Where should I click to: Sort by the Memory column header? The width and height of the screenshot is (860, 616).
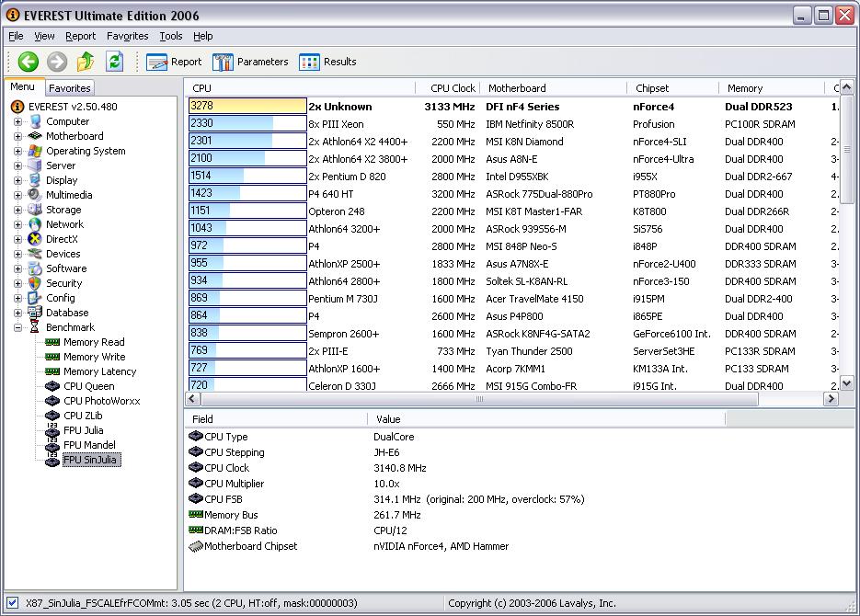coord(772,88)
